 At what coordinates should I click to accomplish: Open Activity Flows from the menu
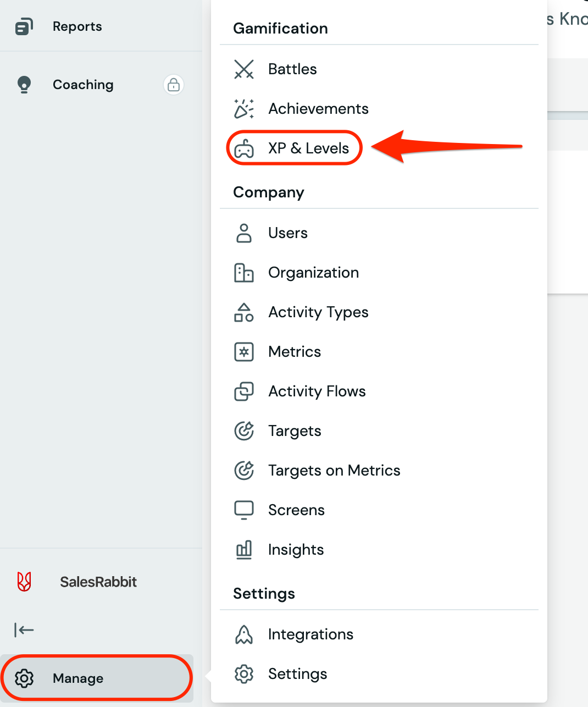(x=317, y=391)
